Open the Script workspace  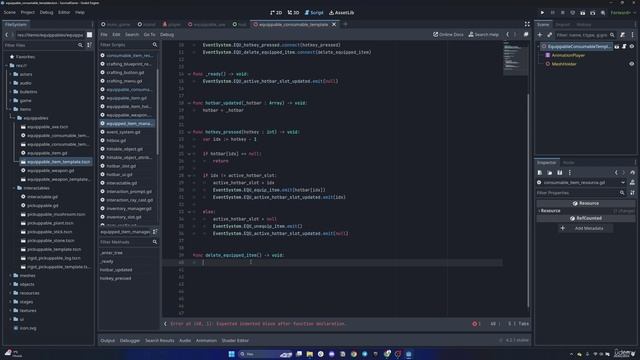(x=314, y=13)
